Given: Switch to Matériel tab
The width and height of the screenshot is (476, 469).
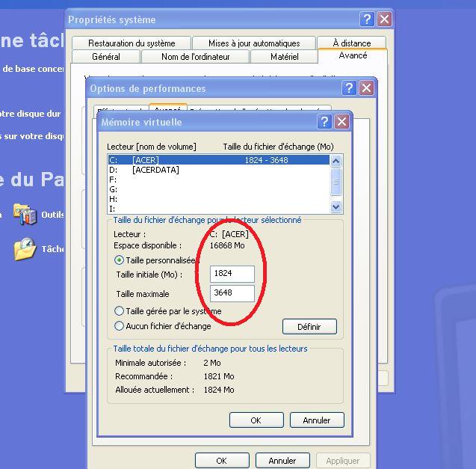Looking at the screenshot, I should 284,57.
